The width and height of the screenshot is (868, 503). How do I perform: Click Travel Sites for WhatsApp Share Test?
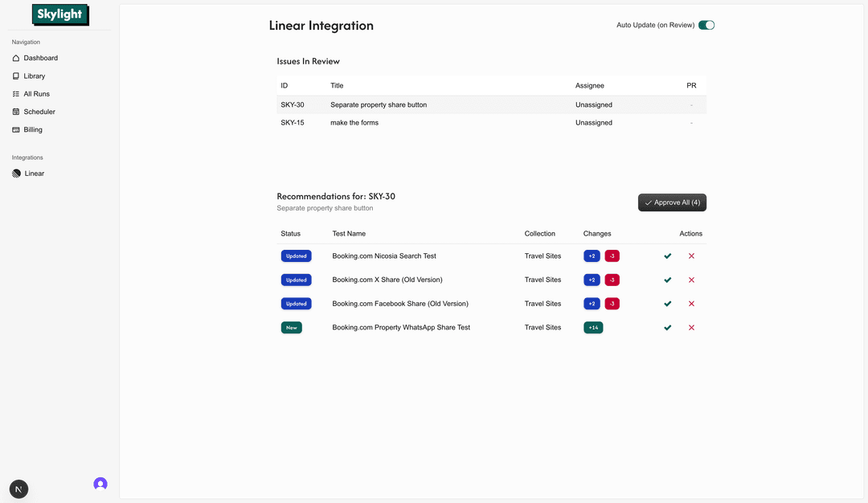(x=543, y=328)
